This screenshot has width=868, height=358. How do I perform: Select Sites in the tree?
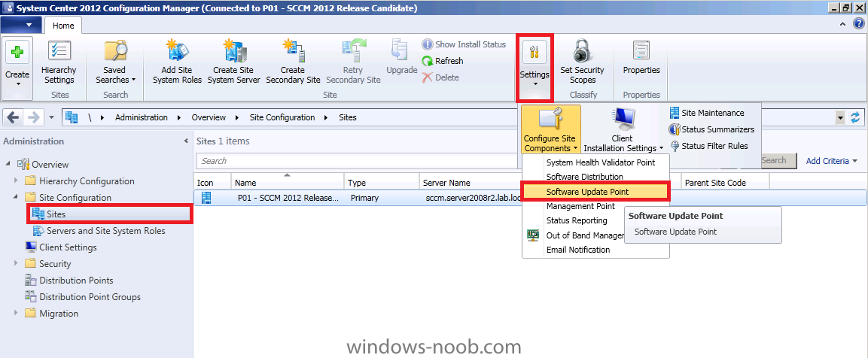[57, 214]
